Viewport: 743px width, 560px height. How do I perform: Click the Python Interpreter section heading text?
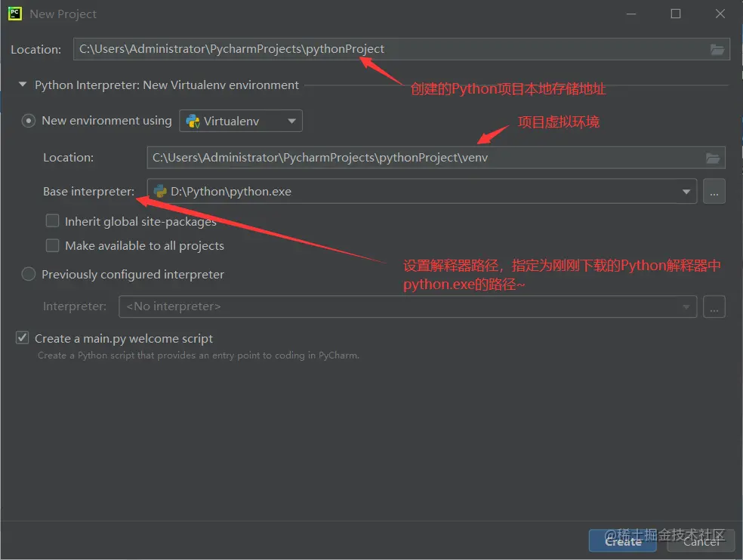tap(167, 85)
